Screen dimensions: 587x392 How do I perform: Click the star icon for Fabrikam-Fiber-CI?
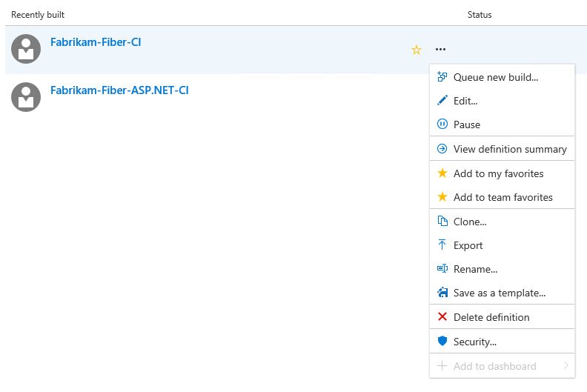coord(417,50)
